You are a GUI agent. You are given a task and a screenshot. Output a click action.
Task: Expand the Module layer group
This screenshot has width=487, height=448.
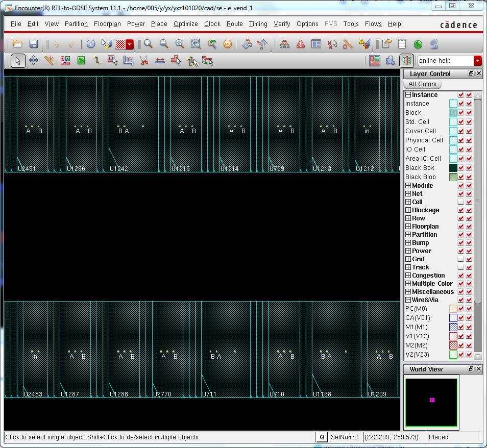click(x=408, y=186)
